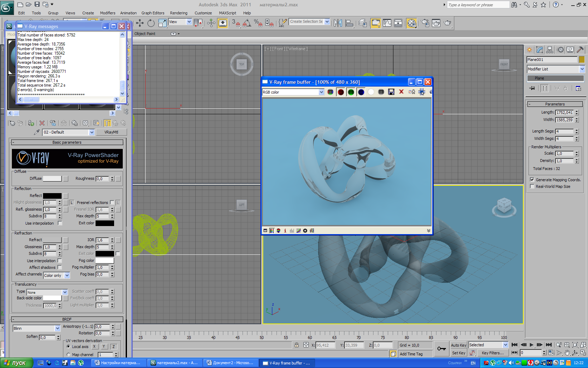The height and width of the screenshot is (368, 588).
Task: Toggle the hilight glossiness L lock button
Action: [x=71, y=202]
